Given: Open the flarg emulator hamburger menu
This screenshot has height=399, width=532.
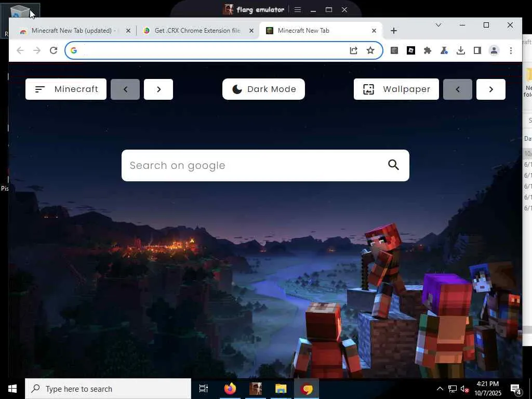Looking at the screenshot, I should 298,9.
